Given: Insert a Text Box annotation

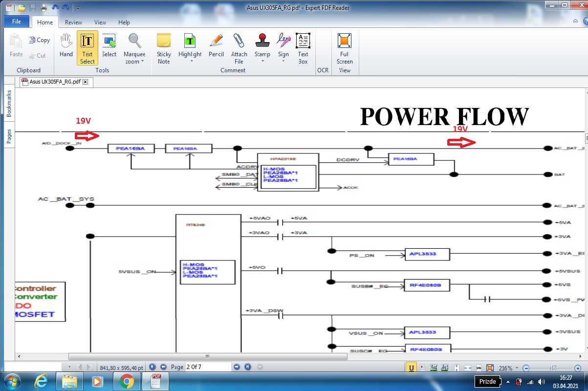Looking at the screenshot, I should tap(303, 48).
